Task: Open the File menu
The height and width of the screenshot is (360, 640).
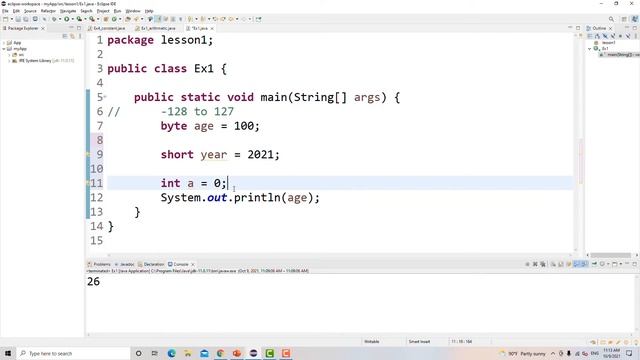Action: point(5,11)
